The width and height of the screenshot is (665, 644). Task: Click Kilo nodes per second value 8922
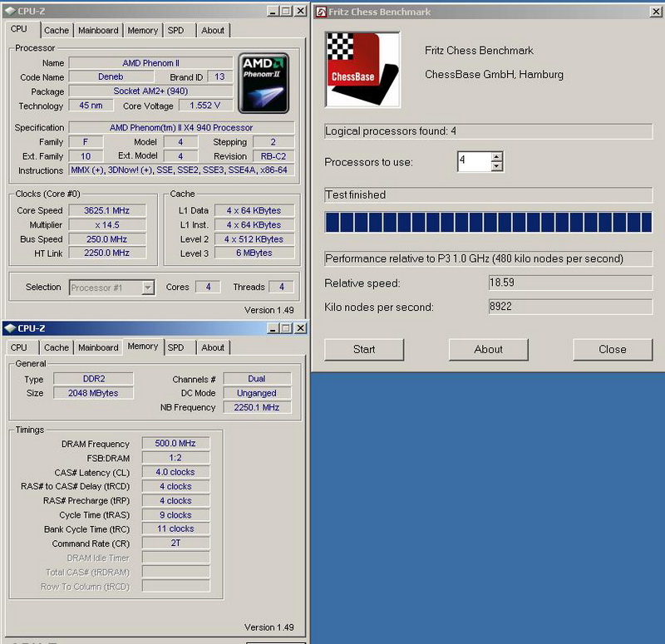tap(570, 307)
